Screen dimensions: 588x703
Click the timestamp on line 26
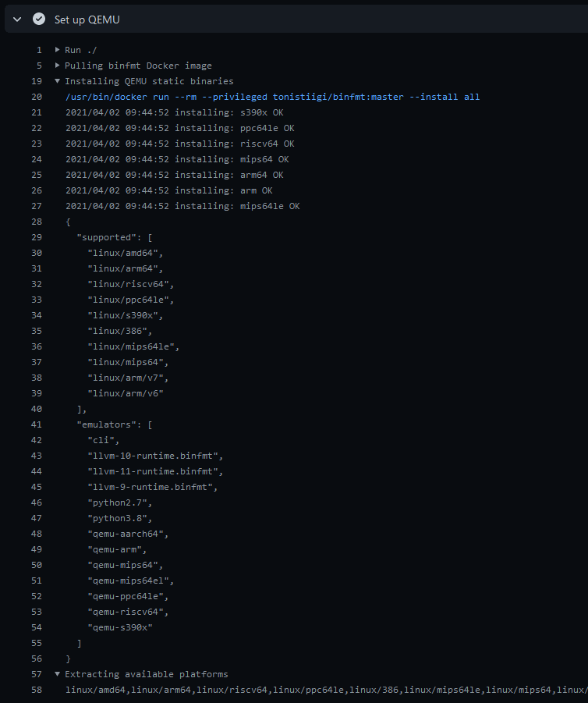119,190
